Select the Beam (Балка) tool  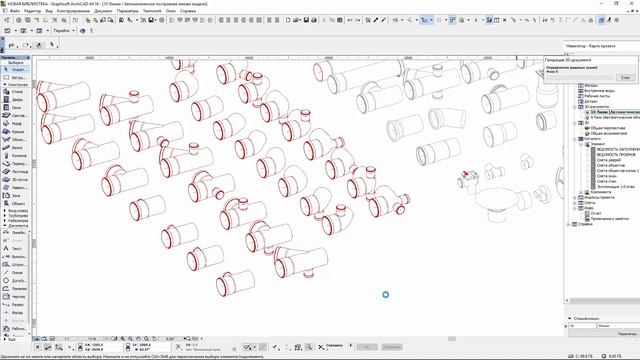(x=15, y=147)
